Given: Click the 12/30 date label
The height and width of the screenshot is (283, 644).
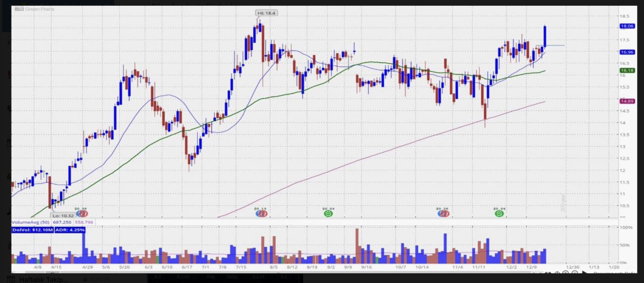Looking at the screenshot, I should click(x=573, y=267).
